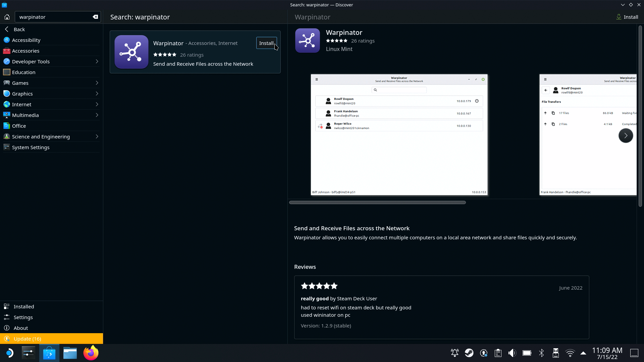
Task: Expand the Developer Tools category
Action: point(97,61)
